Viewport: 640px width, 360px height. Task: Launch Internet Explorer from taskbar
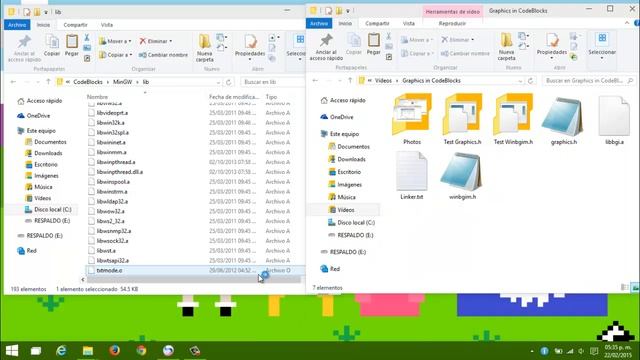(x=61, y=351)
